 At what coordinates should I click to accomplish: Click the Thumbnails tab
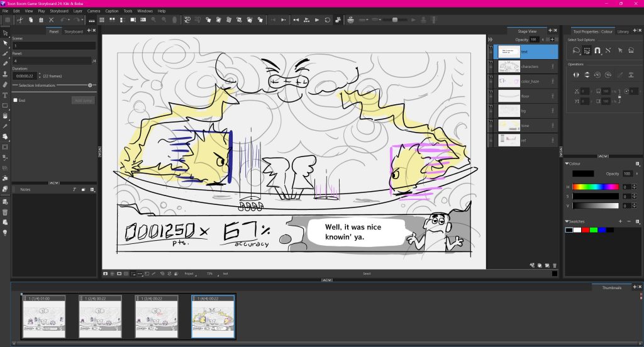coord(611,288)
